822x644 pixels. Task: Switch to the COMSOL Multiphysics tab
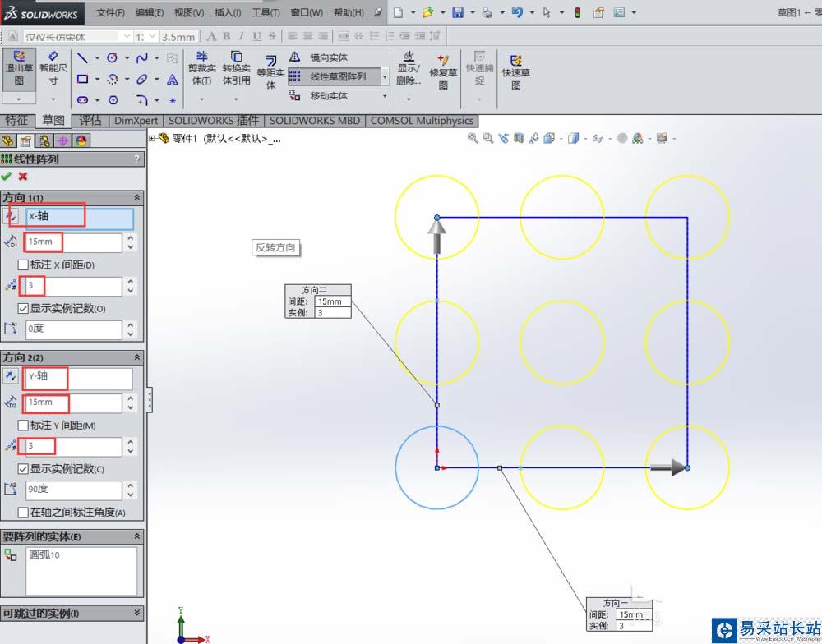click(422, 121)
